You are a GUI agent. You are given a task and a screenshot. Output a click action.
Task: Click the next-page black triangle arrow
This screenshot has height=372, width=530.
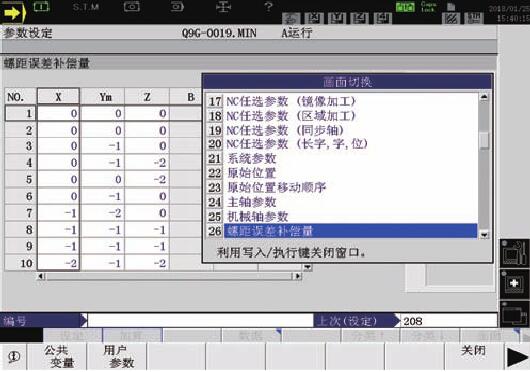(x=517, y=357)
